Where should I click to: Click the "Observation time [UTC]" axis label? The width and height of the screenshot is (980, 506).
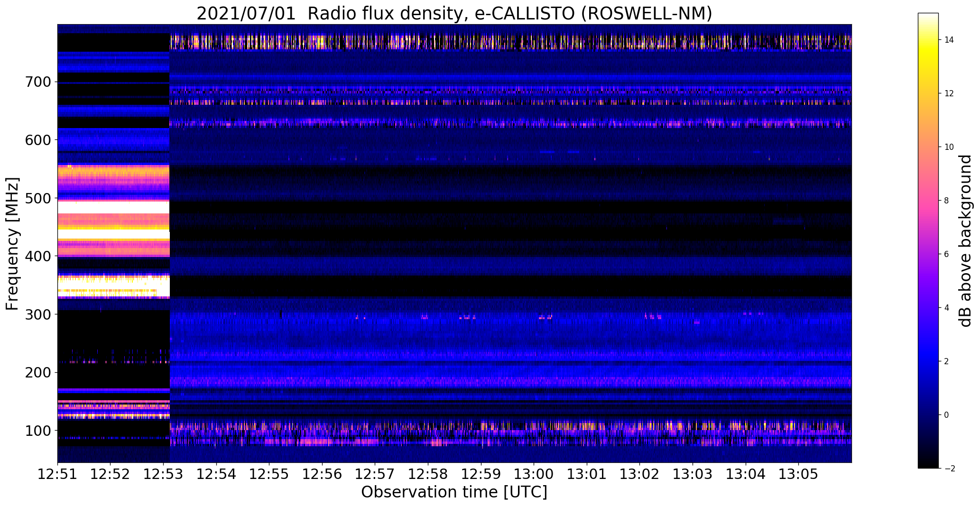pos(454,492)
